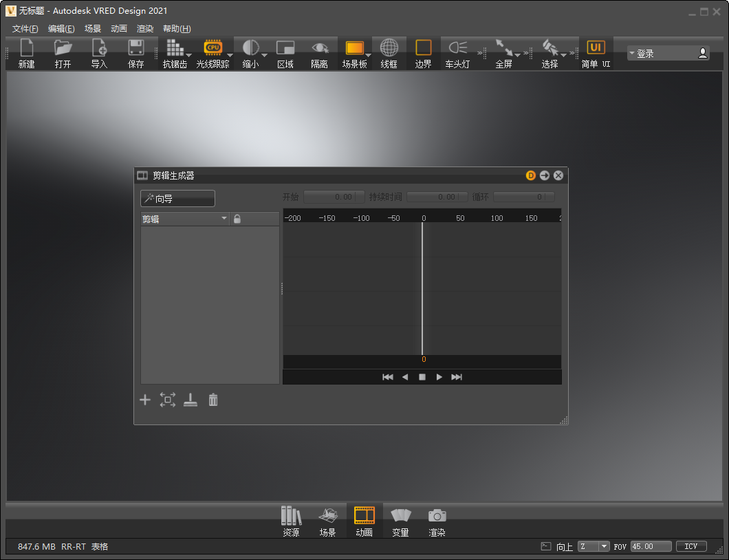Viewport: 729px width, 560px height.
Task: Toggle the lock icon in clip list header
Action: click(237, 219)
